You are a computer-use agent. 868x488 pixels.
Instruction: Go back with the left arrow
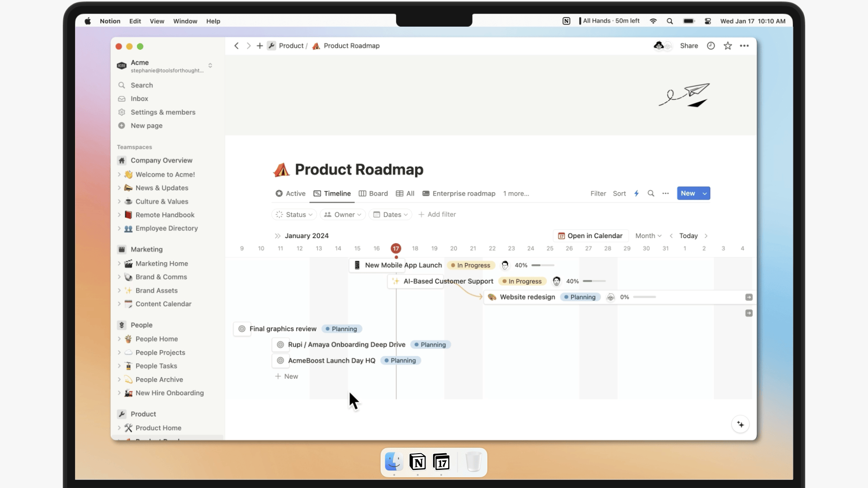coord(236,46)
